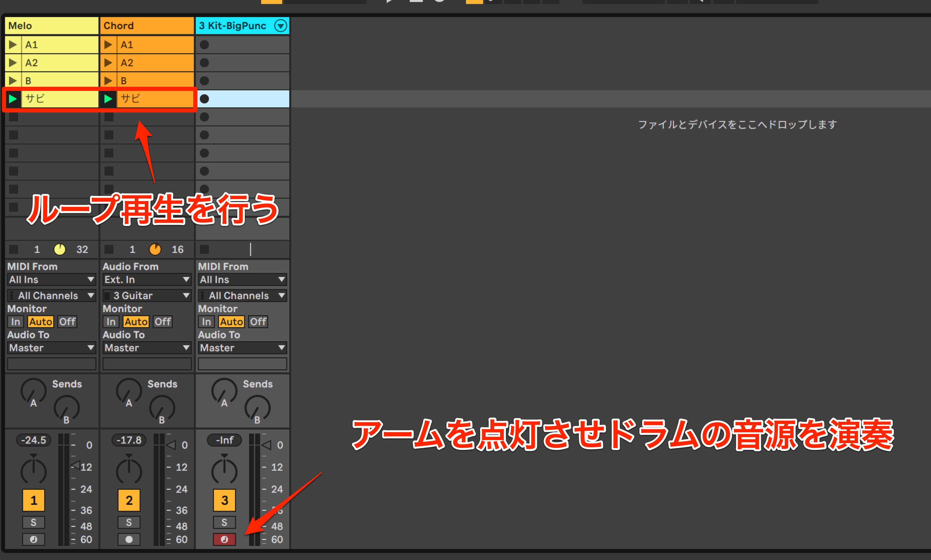Set Chord monitor to In
The image size is (931, 560).
point(111,322)
